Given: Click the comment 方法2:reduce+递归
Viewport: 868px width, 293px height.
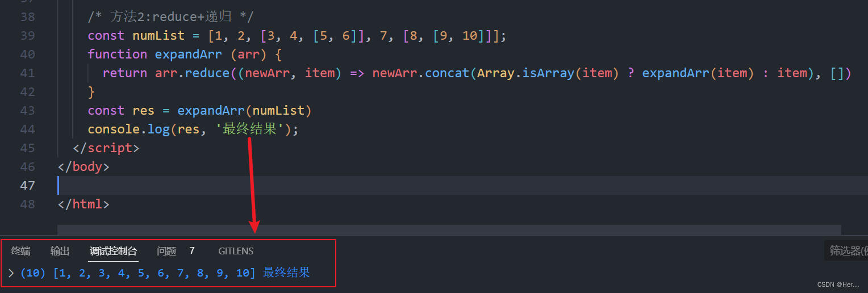Looking at the screenshot, I should pyautogui.click(x=171, y=17).
